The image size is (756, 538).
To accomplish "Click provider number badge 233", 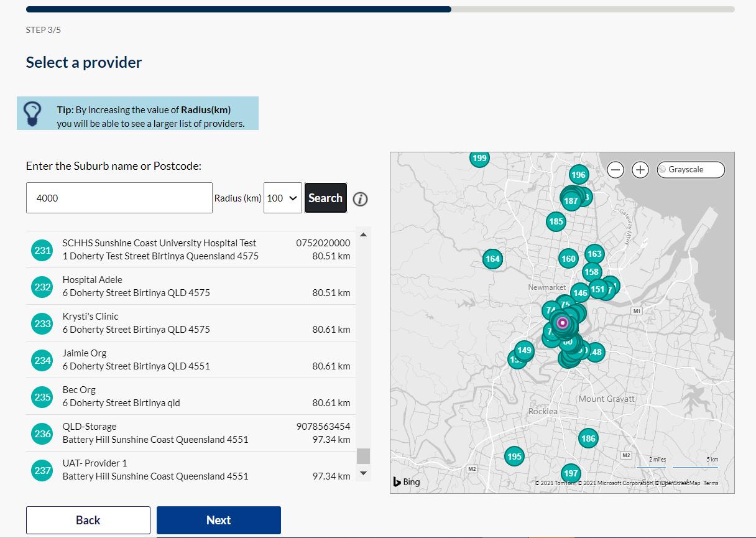I will [x=42, y=323].
